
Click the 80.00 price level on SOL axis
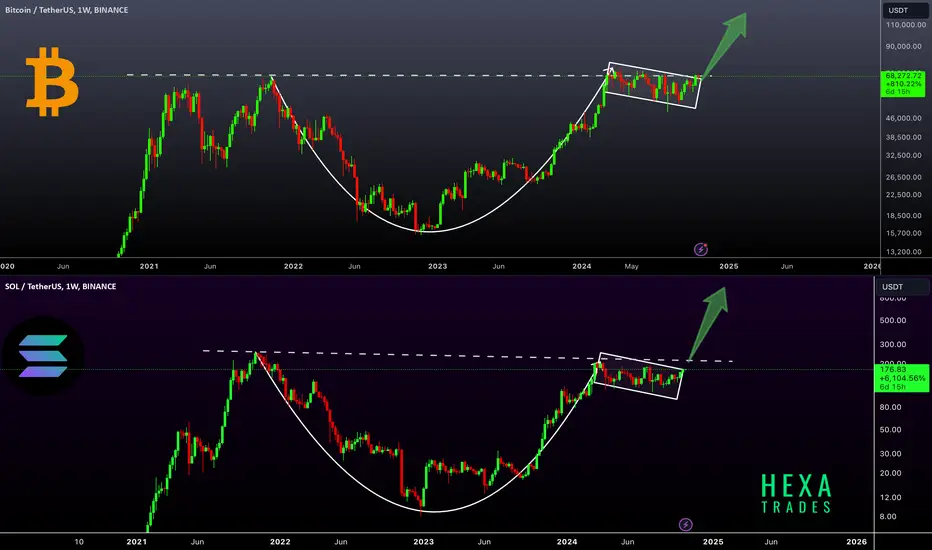pyautogui.click(x=890, y=408)
